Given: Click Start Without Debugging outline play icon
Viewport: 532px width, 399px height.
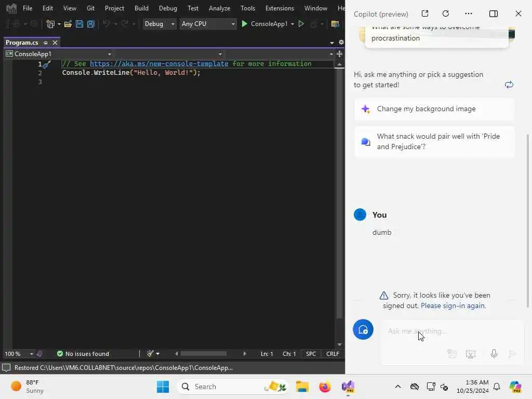Looking at the screenshot, I should point(301,24).
